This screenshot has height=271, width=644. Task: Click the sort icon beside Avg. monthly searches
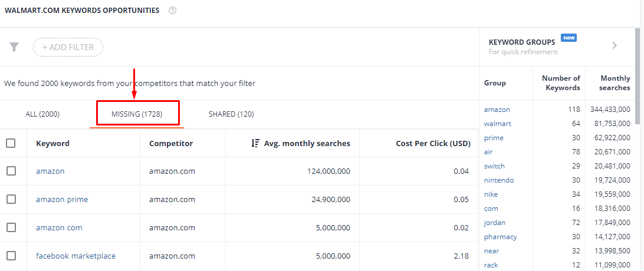[255, 144]
